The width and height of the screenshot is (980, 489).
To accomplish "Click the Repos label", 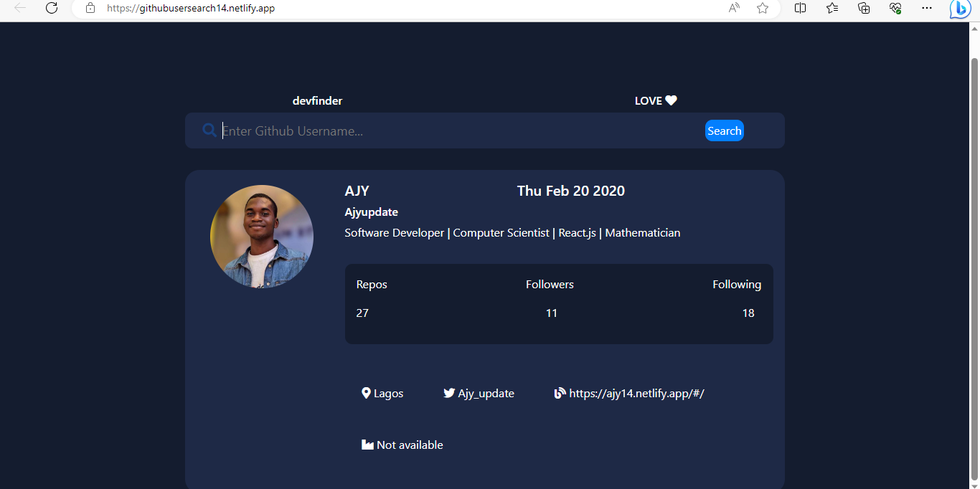I will click(x=372, y=285).
